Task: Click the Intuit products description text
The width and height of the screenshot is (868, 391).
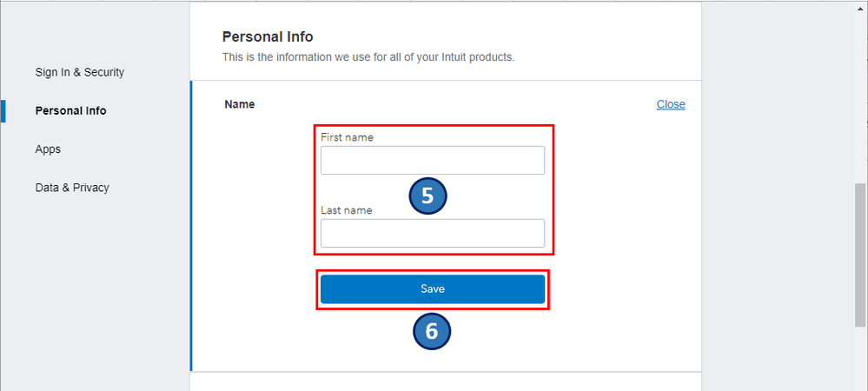Action: (x=368, y=57)
